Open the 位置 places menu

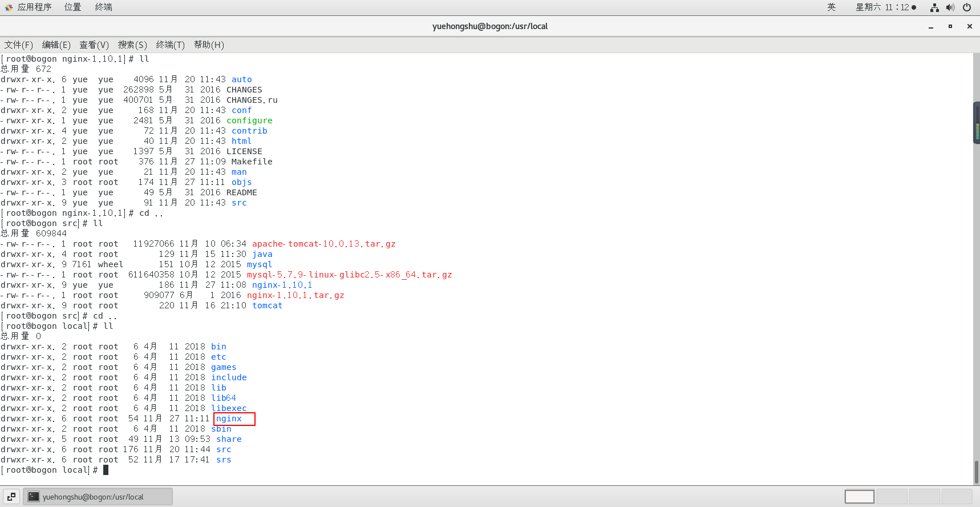point(72,7)
